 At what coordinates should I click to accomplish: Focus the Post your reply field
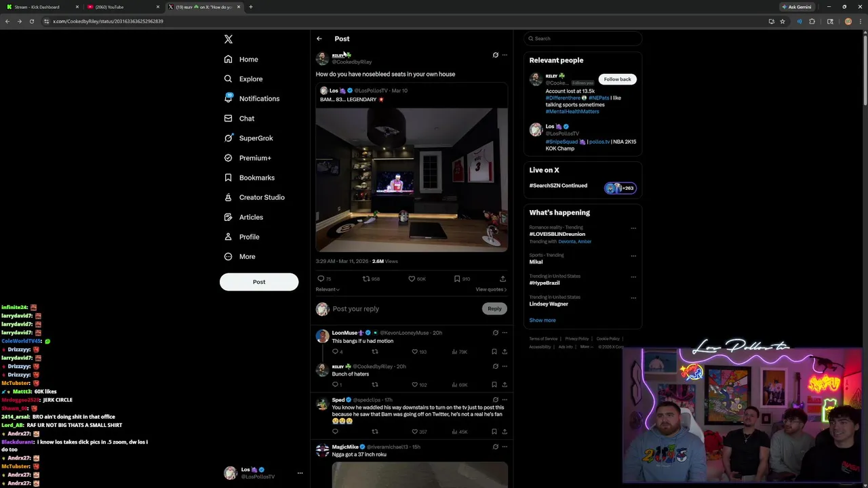[x=406, y=308]
